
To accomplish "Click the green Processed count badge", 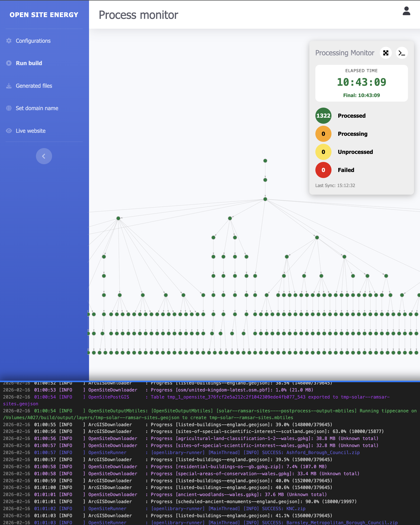I will click(x=323, y=116).
